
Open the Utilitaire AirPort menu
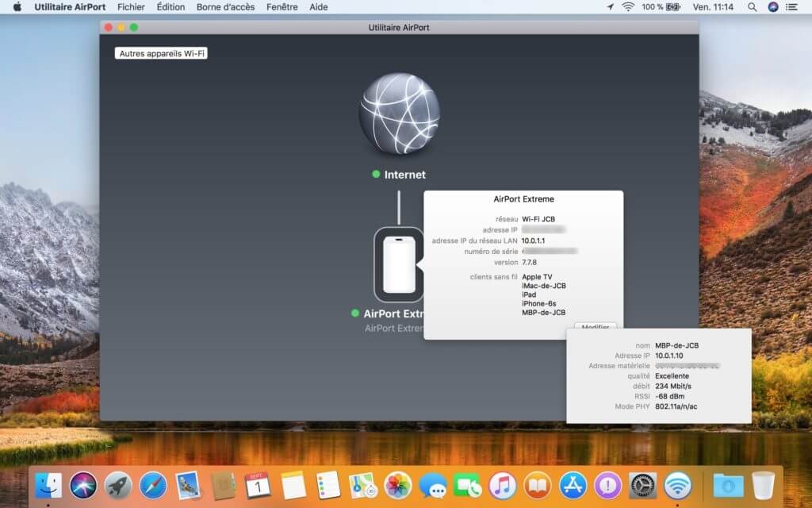tap(70, 6)
